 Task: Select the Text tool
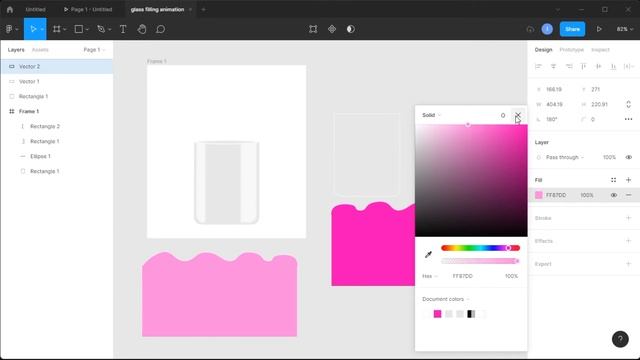coord(123,29)
